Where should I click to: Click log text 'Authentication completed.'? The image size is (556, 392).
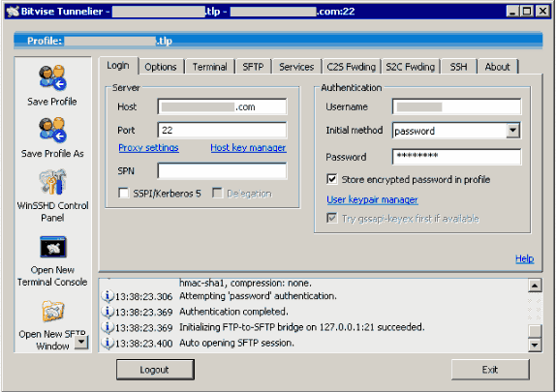tap(233, 312)
